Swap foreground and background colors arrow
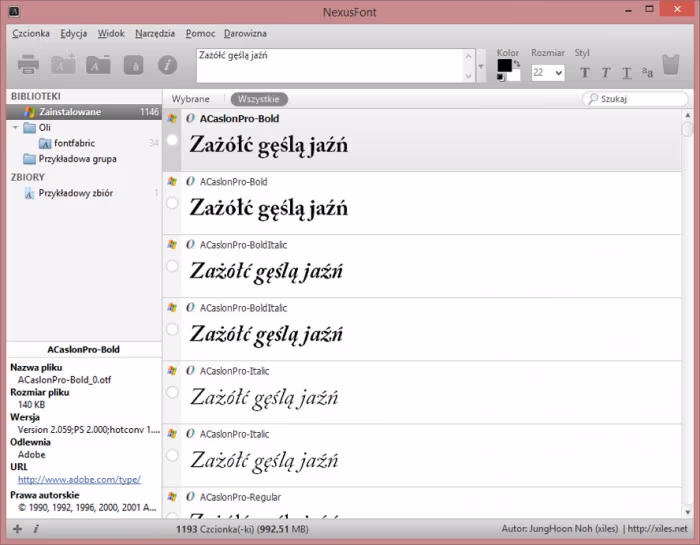This screenshot has width=700, height=545. (517, 64)
